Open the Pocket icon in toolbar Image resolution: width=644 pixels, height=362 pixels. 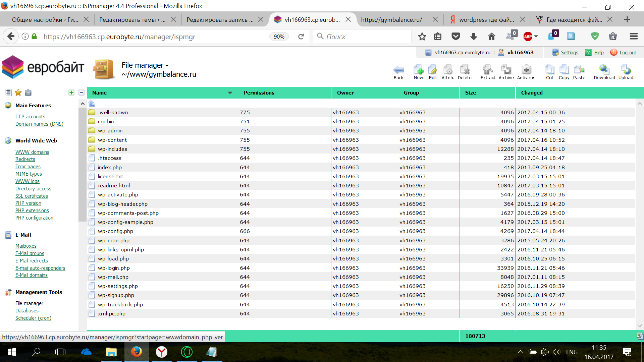point(455,37)
